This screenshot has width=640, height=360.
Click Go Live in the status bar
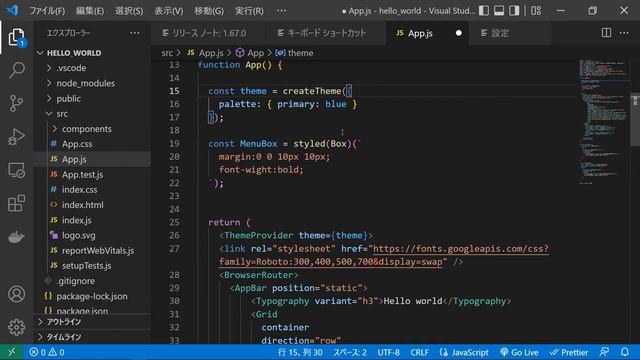pos(519,352)
